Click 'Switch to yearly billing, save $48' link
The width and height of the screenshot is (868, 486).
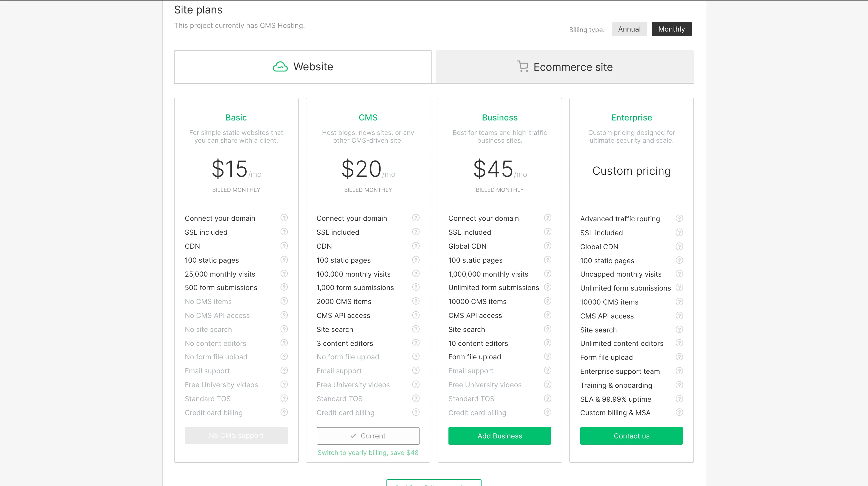click(x=368, y=453)
